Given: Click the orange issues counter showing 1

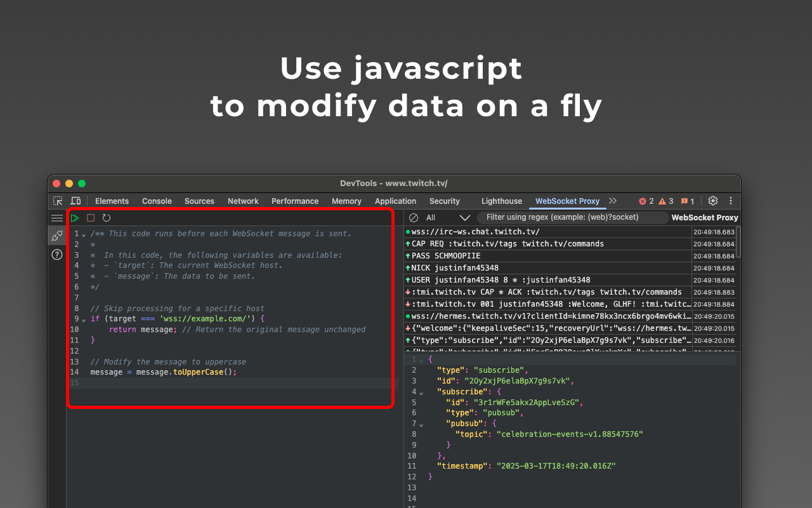Looking at the screenshot, I should 688,201.
